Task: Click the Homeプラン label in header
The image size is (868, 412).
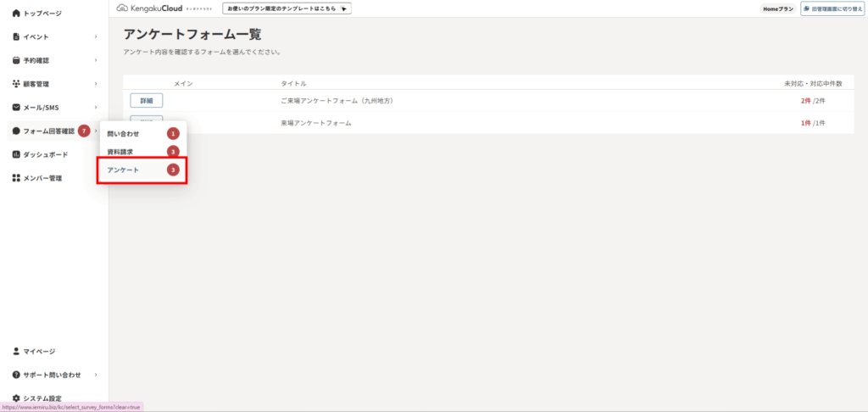Action: (x=777, y=8)
